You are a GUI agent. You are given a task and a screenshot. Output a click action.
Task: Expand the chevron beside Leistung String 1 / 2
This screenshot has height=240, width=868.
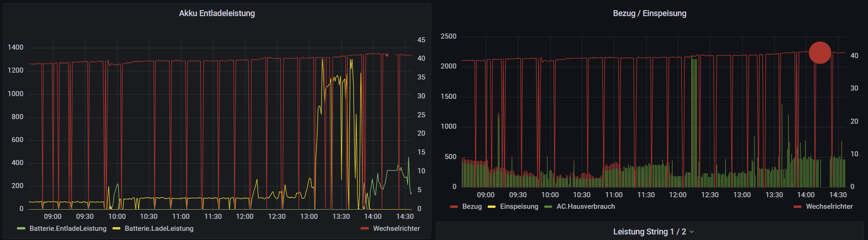692,232
